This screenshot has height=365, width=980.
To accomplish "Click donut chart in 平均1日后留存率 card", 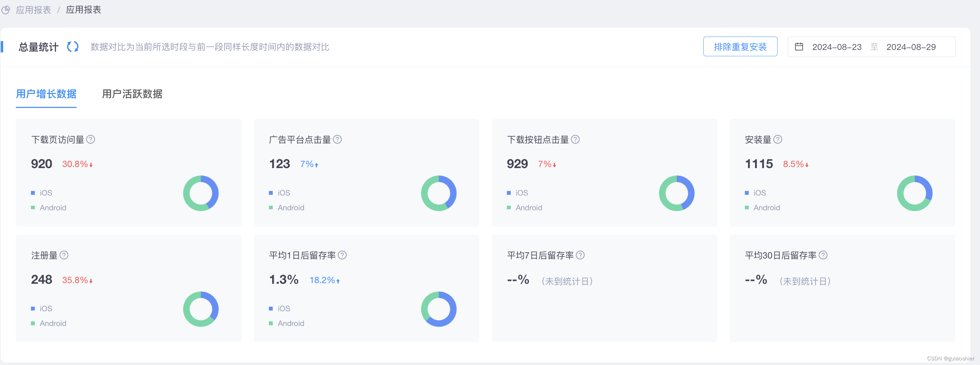I will click(x=439, y=309).
